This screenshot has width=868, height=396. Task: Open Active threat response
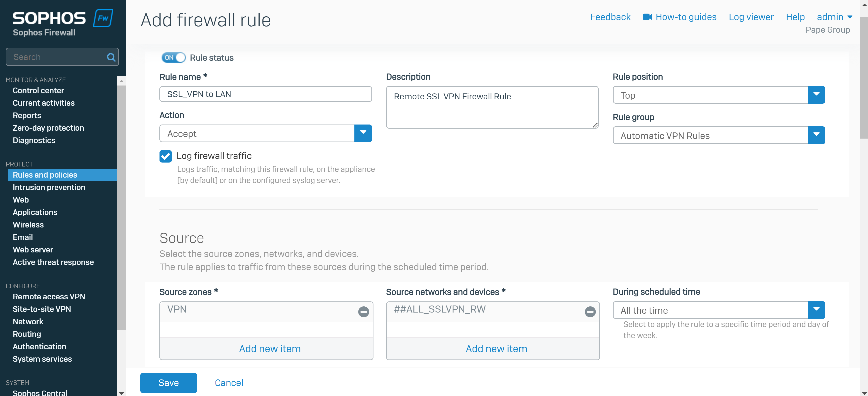pos(53,262)
